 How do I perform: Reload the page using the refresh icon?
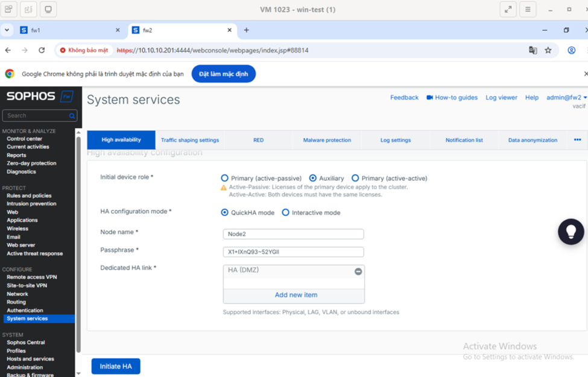(42, 50)
